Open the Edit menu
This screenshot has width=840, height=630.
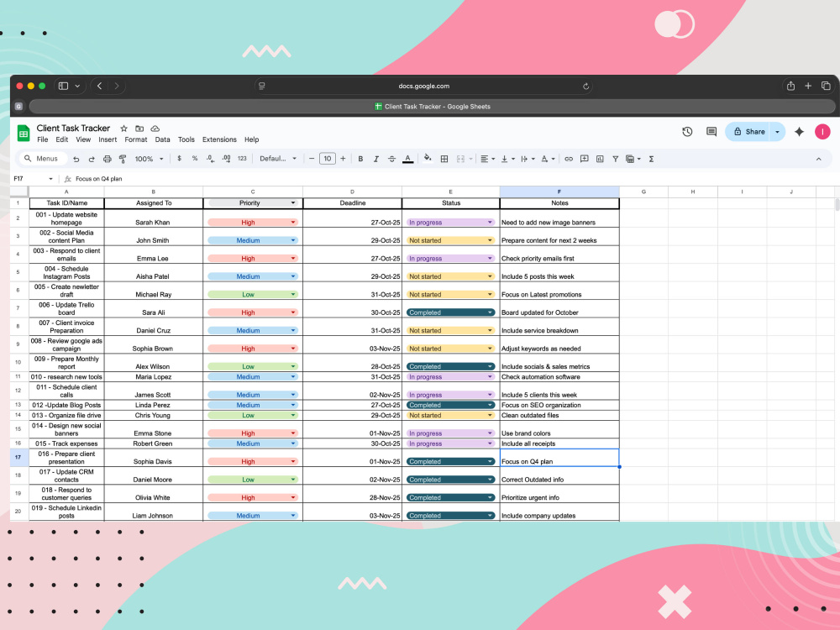pos(61,139)
